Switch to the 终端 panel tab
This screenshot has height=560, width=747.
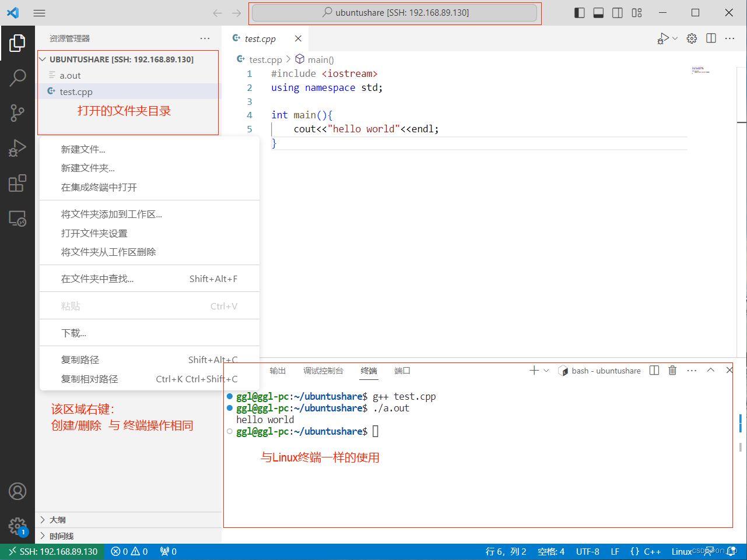369,371
